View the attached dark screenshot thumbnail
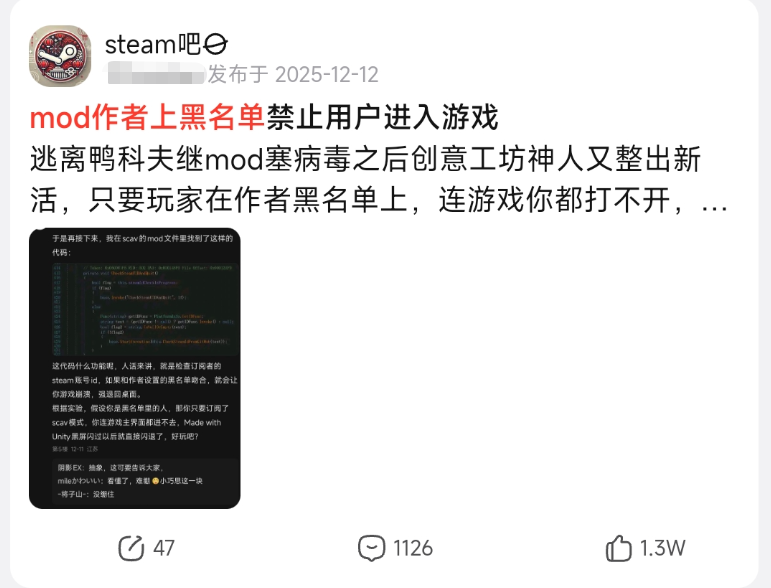 135,368
